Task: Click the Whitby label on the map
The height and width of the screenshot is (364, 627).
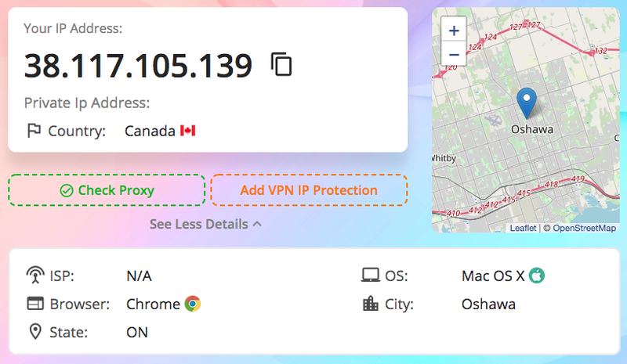Action: pyautogui.click(x=444, y=158)
